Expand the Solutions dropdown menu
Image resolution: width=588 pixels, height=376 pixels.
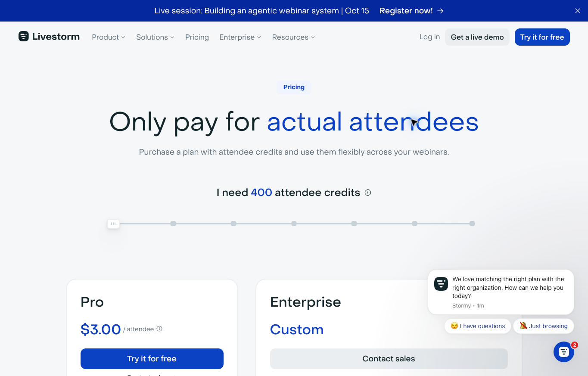pos(155,37)
